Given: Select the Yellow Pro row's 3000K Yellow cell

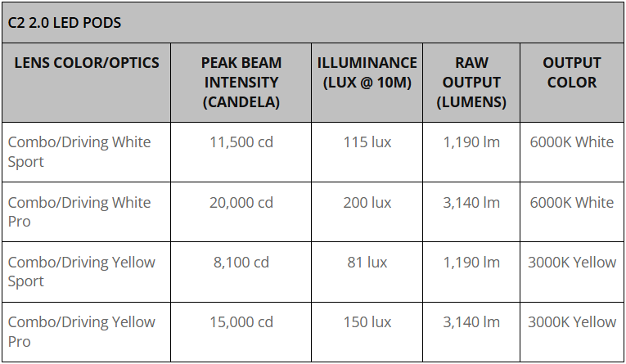Looking at the screenshot, I should [571, 322].
